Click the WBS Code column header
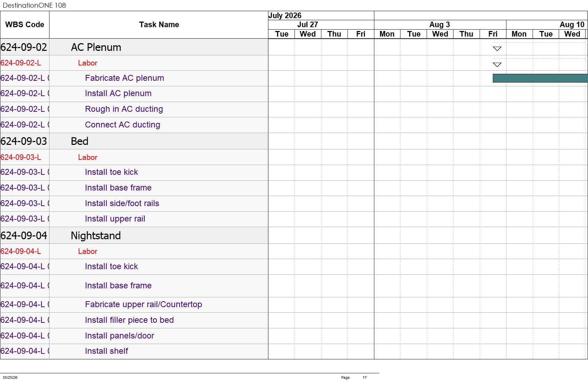 pos(25,25)
